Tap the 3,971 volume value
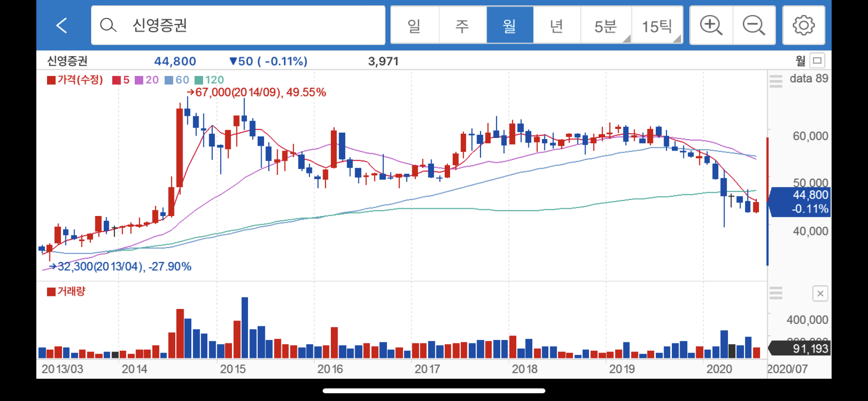 tap(383, 61)
